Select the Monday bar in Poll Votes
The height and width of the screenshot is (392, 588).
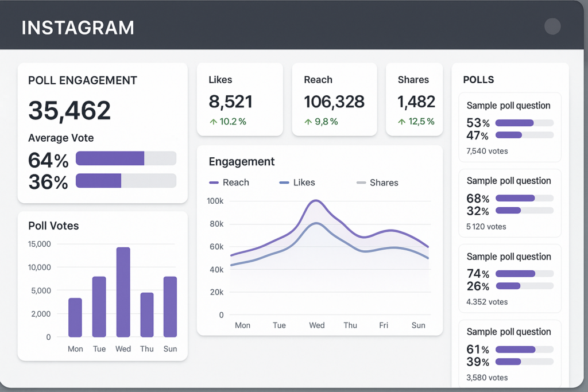pyautogui.click(x=75, y=317)
